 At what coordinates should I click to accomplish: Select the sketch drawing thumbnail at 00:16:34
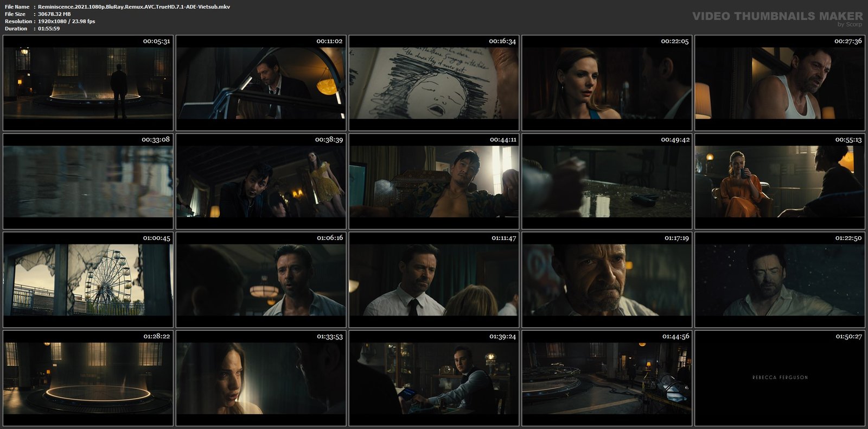tap(434, 83)
